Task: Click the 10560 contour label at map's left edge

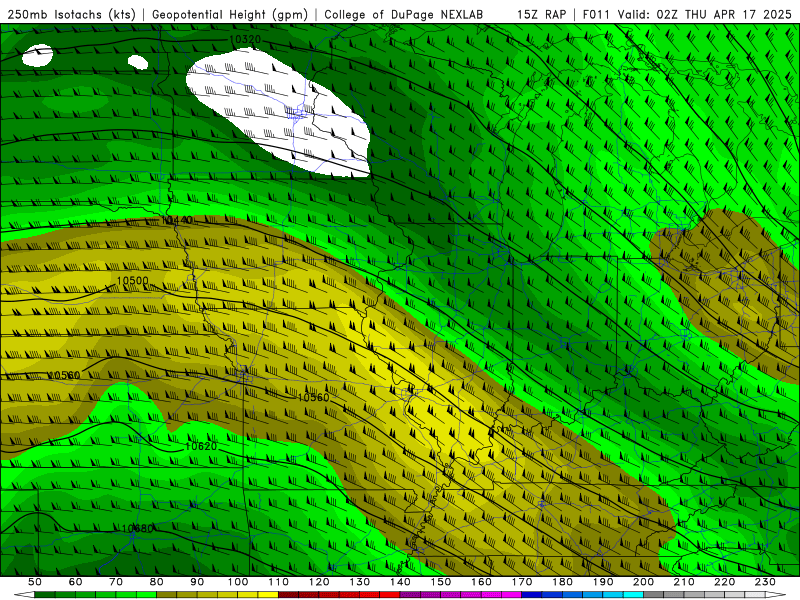Action: pyautogui.click(x=64, y=376)
